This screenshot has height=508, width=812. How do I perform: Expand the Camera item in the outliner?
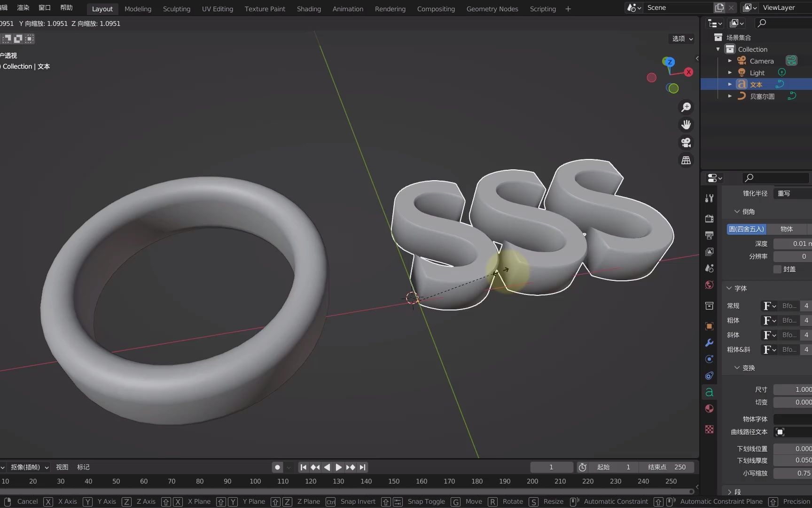(x=730, y=61)
